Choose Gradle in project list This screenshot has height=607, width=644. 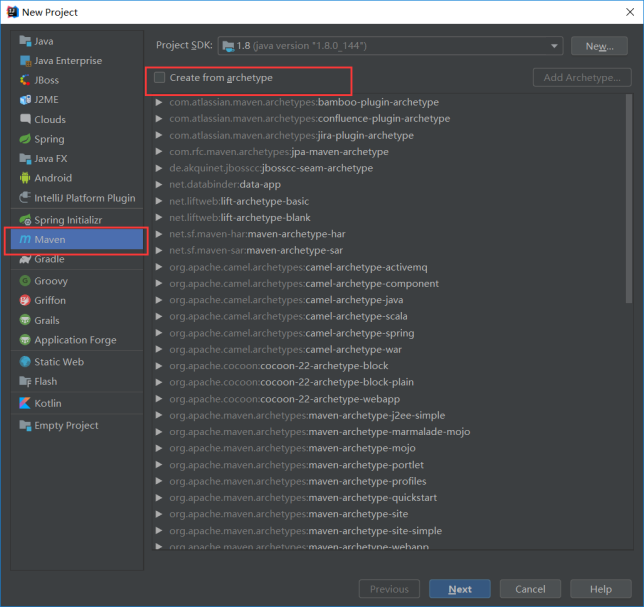point(77,259)
